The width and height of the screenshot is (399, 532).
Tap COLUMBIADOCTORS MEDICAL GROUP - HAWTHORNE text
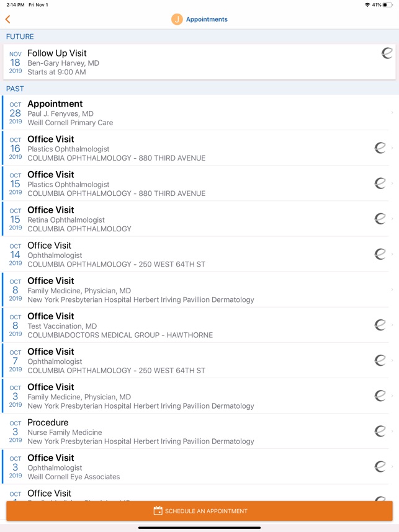(x=120, y=335)
